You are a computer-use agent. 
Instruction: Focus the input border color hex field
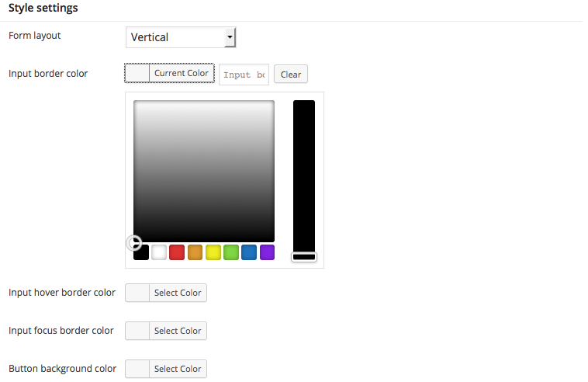click(x=244, y=75)
